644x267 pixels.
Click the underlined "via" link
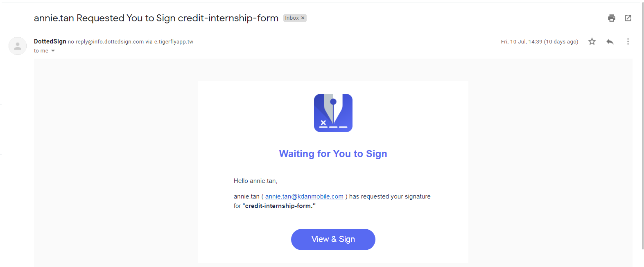[149, 42]
